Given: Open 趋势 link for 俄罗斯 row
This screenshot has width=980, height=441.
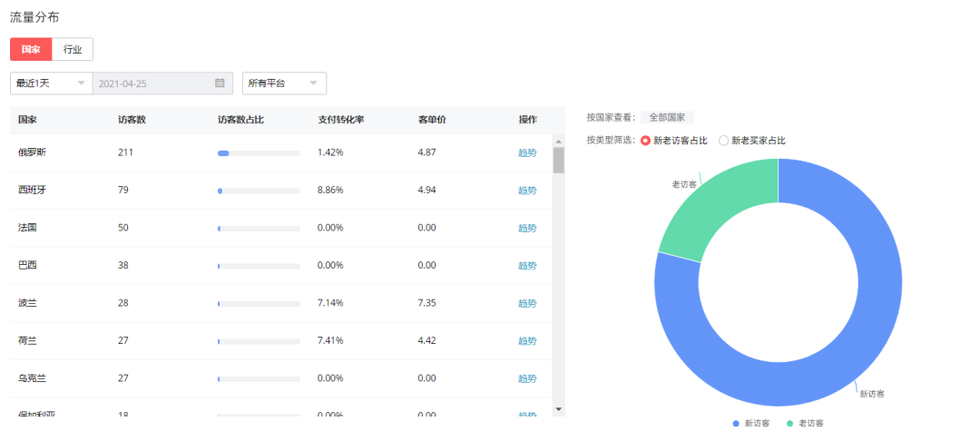Looking at the screenshot, I should tap(527, 152).
